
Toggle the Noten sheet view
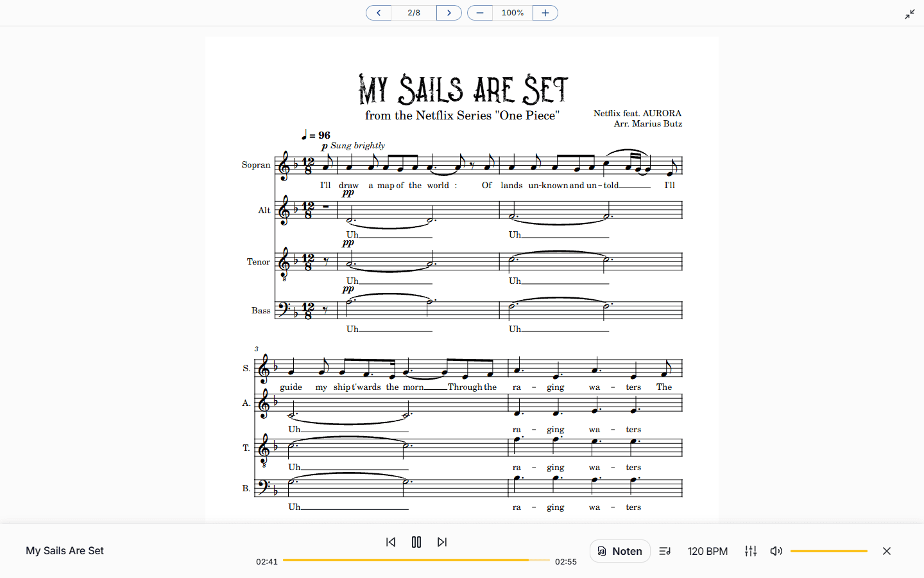click(620, 551)
